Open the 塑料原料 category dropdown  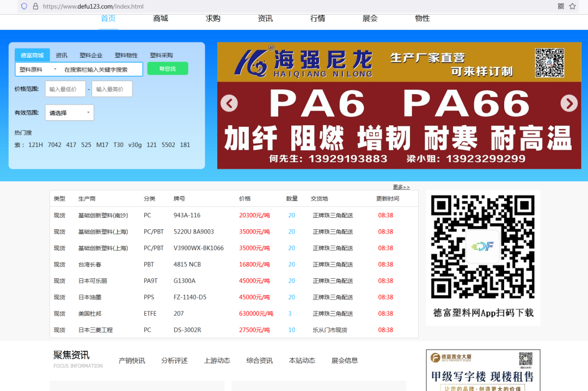point(38,69)
